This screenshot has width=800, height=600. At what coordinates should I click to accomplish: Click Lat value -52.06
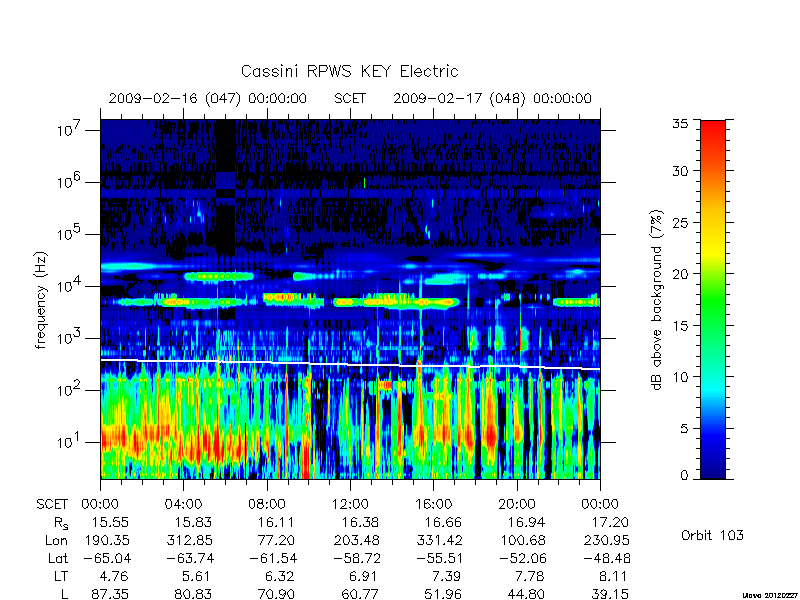coord(522,558)
